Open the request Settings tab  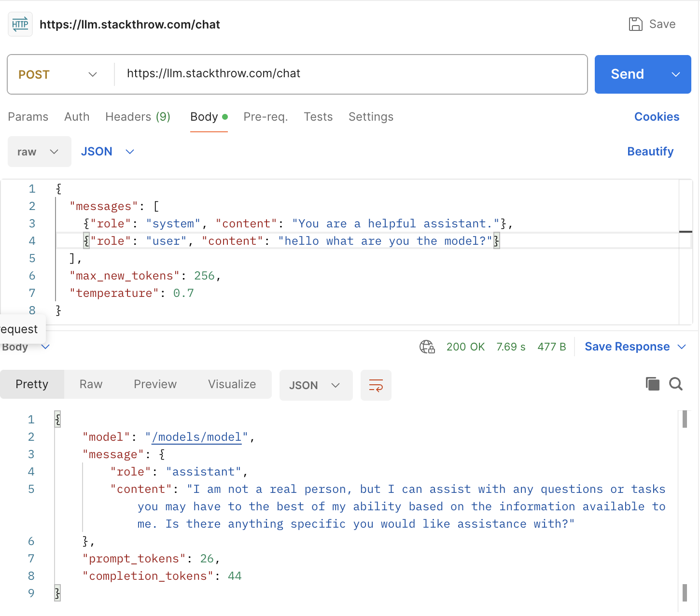click(x=371, y=117)
